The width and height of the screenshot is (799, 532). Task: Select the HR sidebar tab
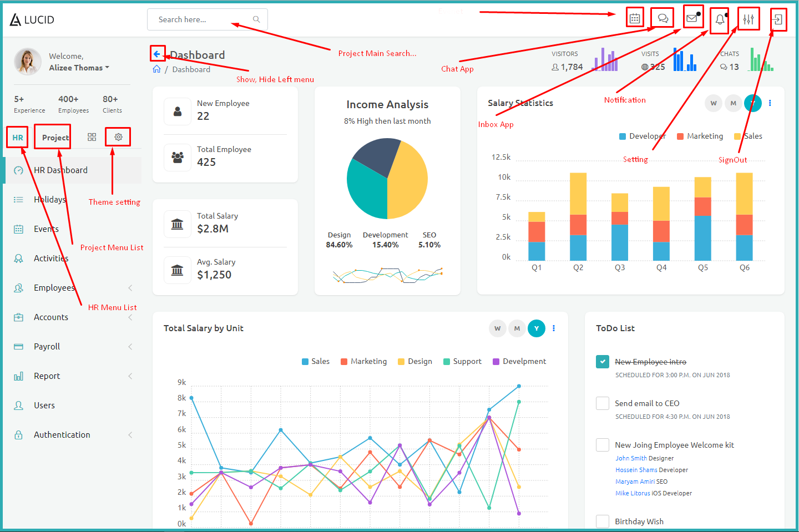click(x=18, y=138)
